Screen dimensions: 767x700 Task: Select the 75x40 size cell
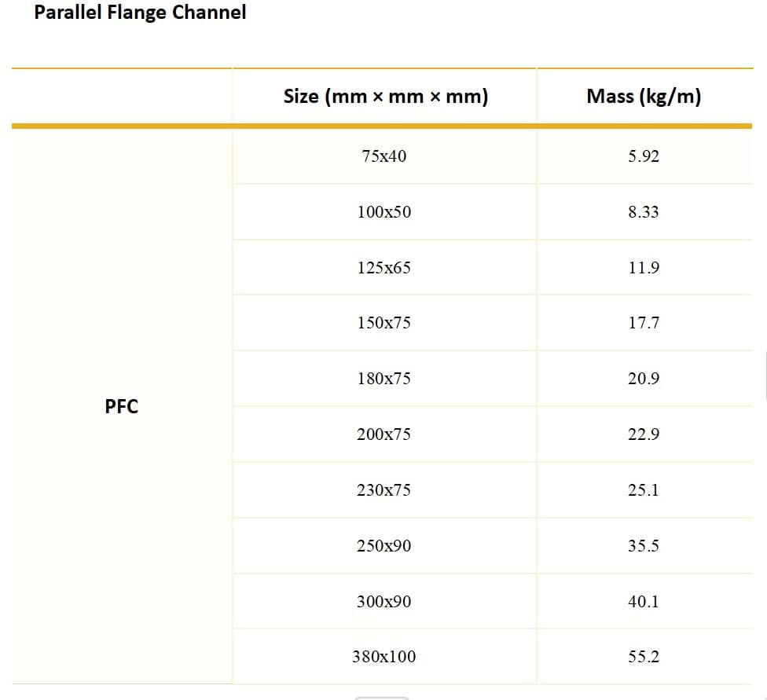(x=384, y=156)
